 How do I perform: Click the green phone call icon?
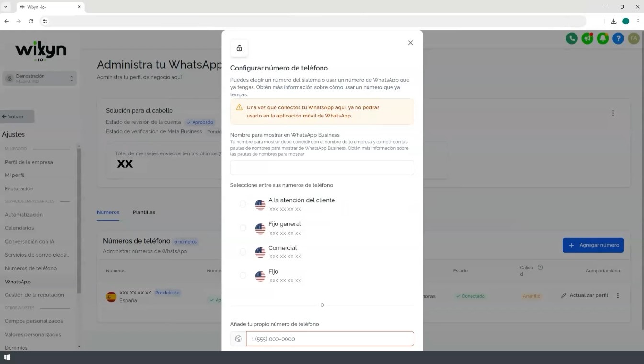(x=572, y=38)
